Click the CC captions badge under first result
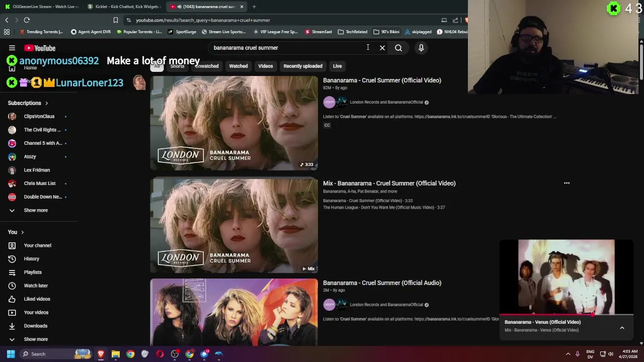This screenshot has height=362, width=644. pyautogui.click(x=327, y=125)
